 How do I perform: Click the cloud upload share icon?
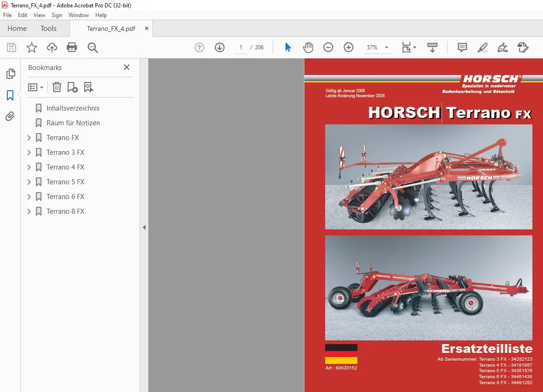(52, 47)
